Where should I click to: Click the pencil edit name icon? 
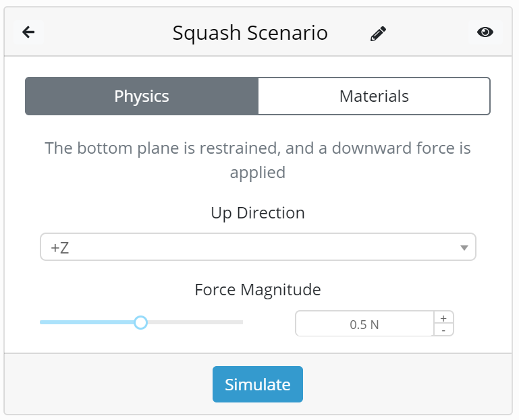click(x=378, y=34)
